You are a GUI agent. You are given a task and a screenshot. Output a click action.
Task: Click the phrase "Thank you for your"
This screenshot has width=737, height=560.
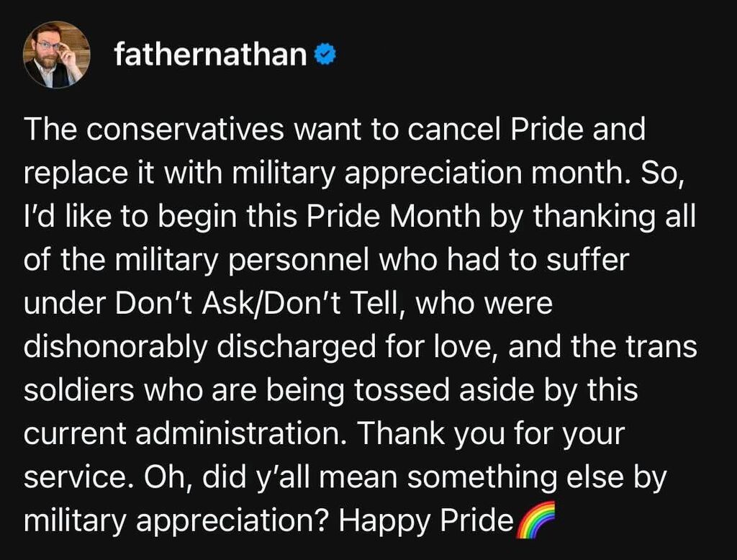coord(492,433)
